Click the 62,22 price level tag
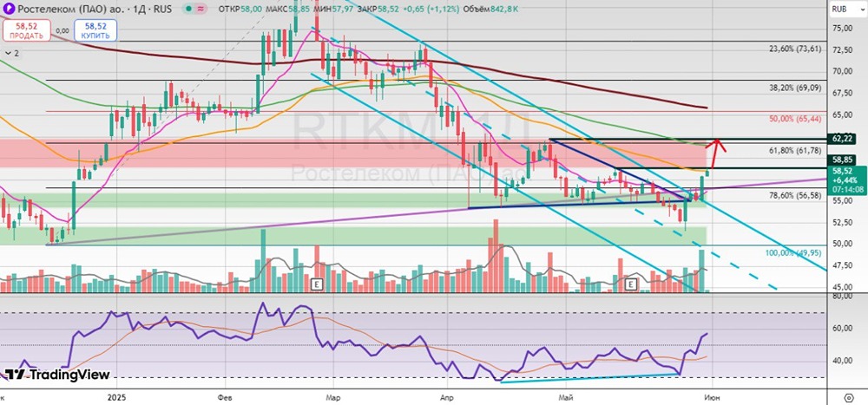 coord(841,138)
